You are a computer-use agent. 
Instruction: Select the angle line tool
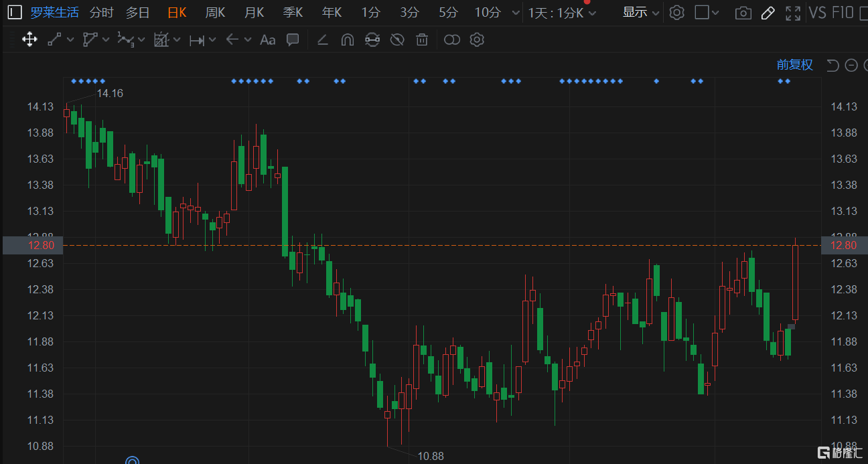pyautogui.click(x=322, y=40)
